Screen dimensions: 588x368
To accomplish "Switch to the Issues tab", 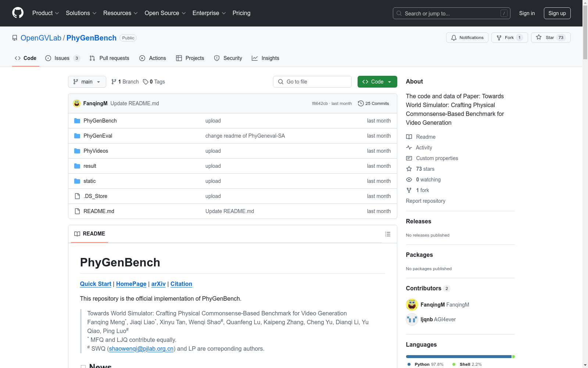I will click(62, 58).
